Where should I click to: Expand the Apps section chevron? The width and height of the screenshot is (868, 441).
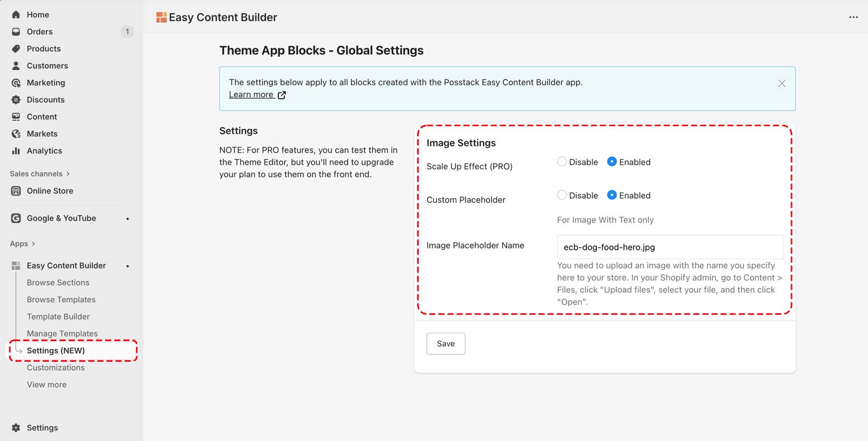coord(33,244)
